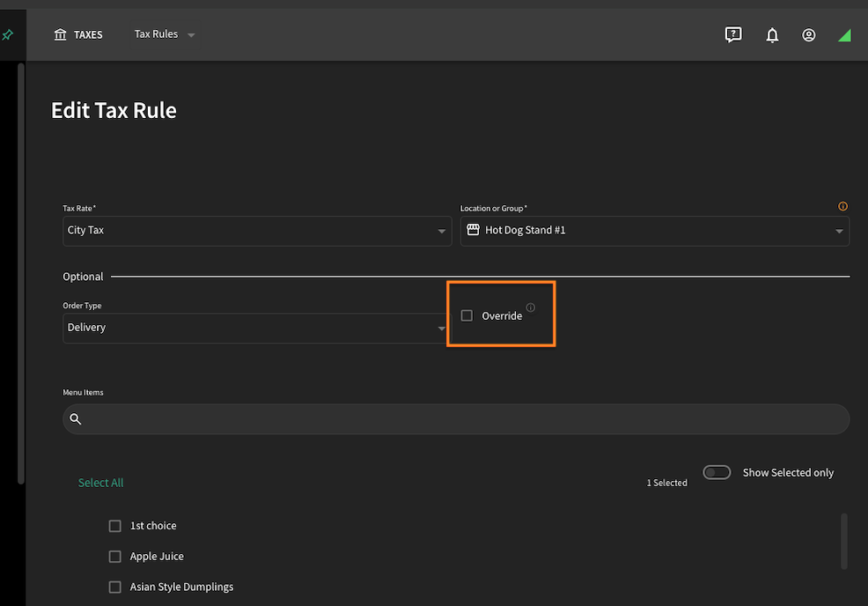
Task: Click the search magnifier in Menu Items
Action: point(76,418)
